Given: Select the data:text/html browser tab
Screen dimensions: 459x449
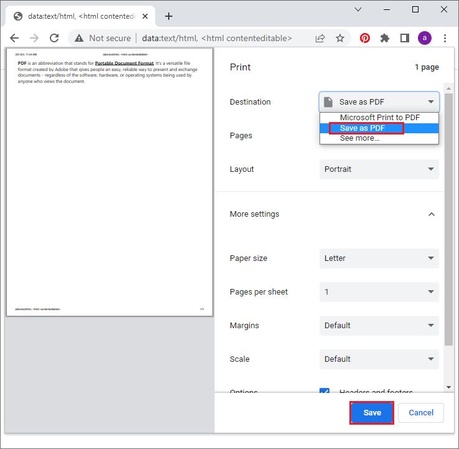Looking at the screenshot, I should point(80,16).
